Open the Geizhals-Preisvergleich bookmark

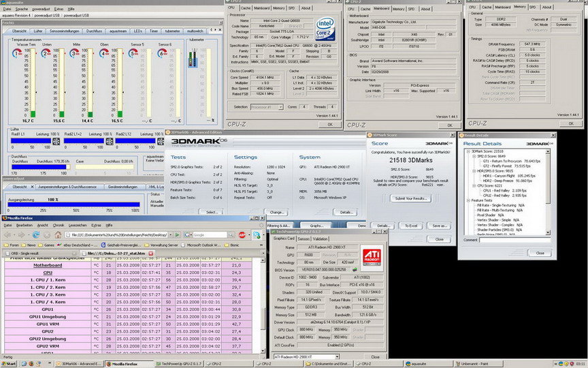[120, 245]
